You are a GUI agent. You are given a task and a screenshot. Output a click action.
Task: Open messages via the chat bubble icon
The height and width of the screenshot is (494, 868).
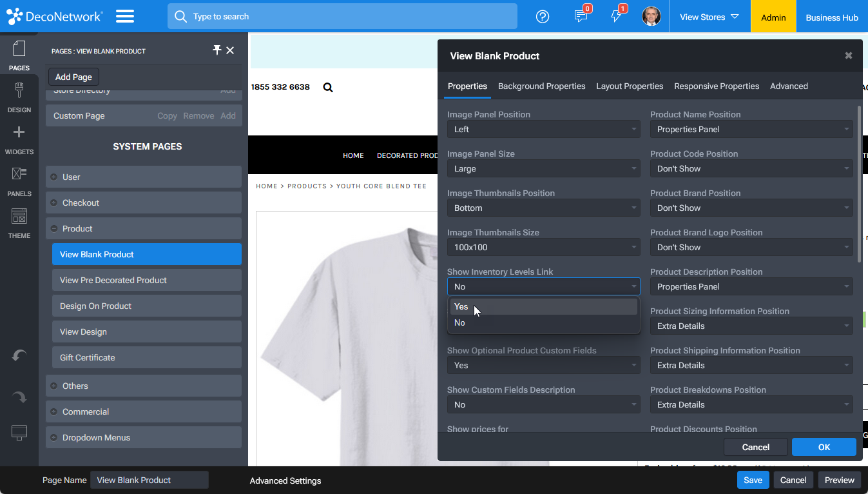579,16
